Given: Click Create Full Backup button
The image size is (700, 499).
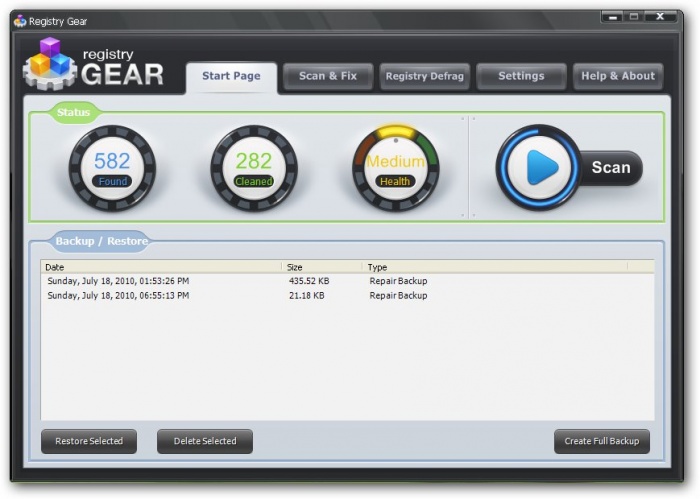Looking at the screenshot, I should (x=602, y=441).
